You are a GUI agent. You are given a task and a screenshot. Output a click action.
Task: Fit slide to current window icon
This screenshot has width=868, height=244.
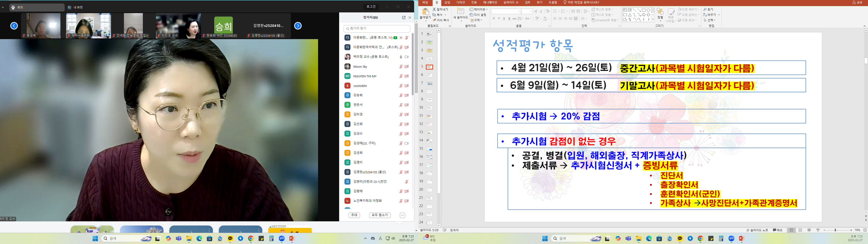(x=865, y=230)
